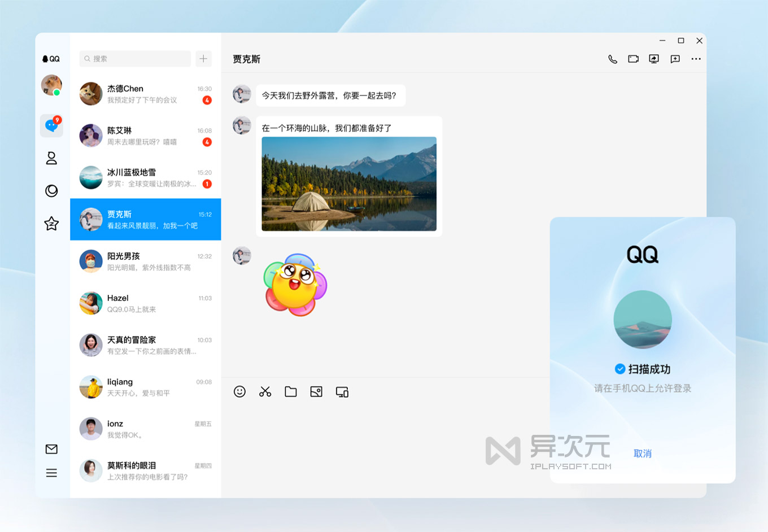Open the QQ space icon in sidebar
This screenshot has height=532, width=768.
pyautogui.click(x=51, y=191)
